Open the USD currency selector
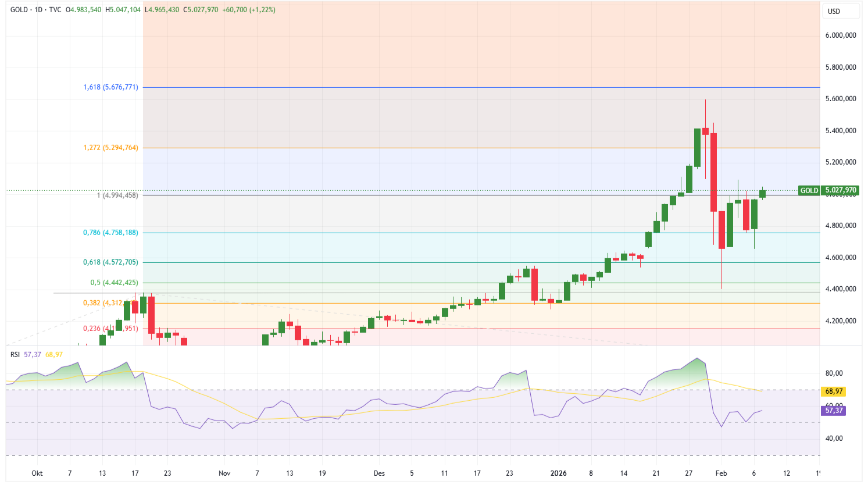868x488 pixels. 840,10
